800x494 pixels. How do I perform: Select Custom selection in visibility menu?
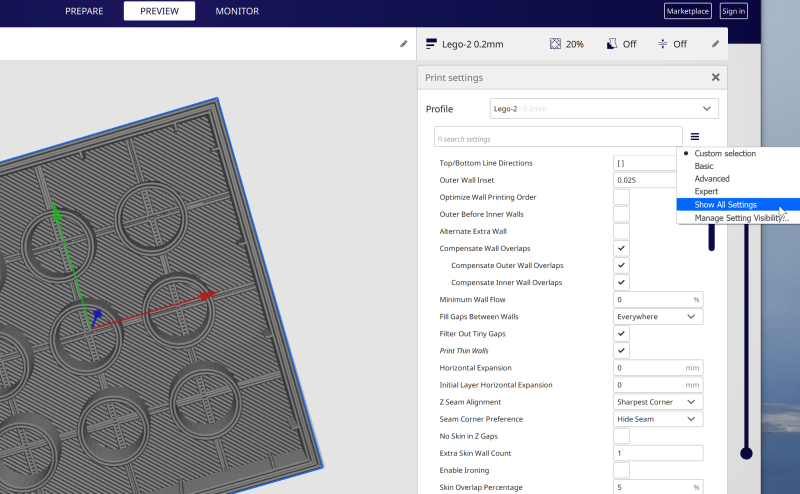[x=725, y=154]
